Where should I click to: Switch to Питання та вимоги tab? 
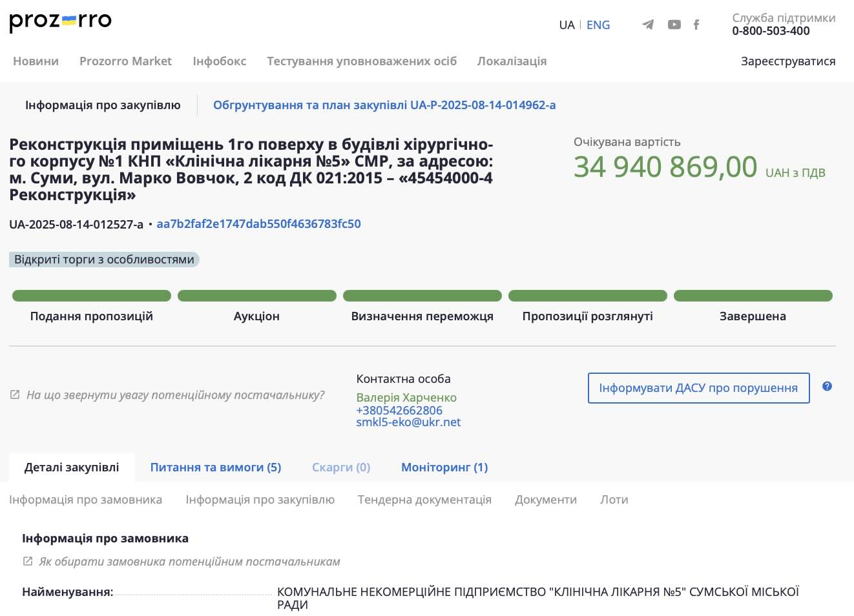[x=215, y=467]
